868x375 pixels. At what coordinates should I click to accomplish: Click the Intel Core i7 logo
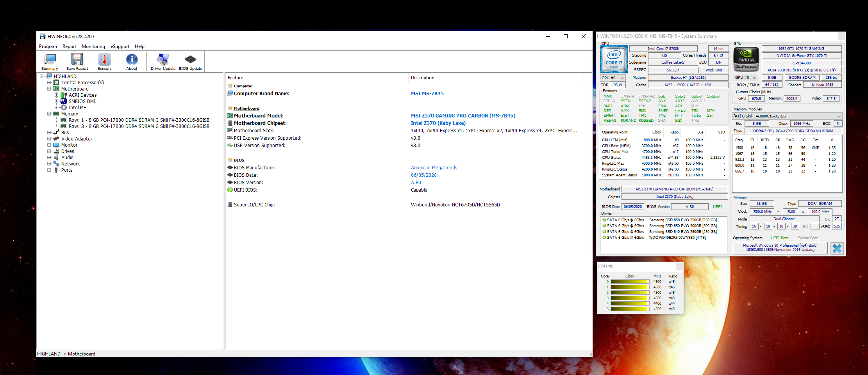click(614, 59)
